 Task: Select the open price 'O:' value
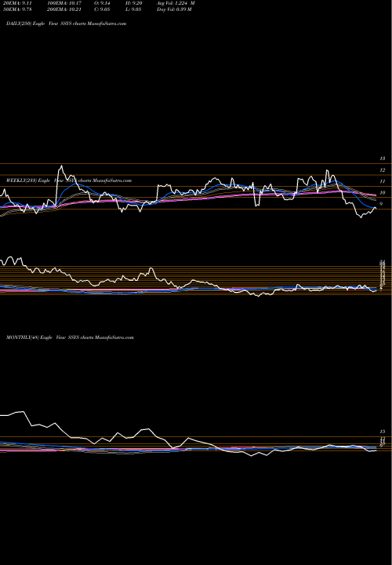(102, 3)
